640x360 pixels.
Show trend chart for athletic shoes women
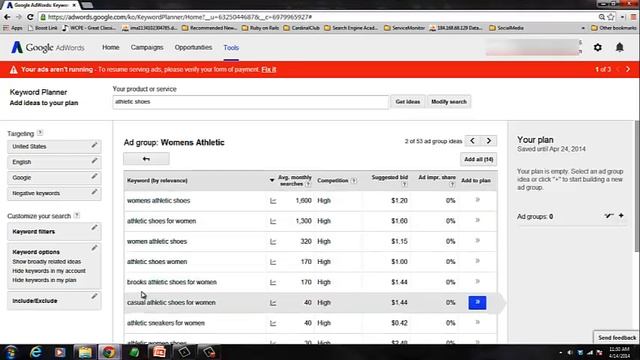click(x=273, y=262)
